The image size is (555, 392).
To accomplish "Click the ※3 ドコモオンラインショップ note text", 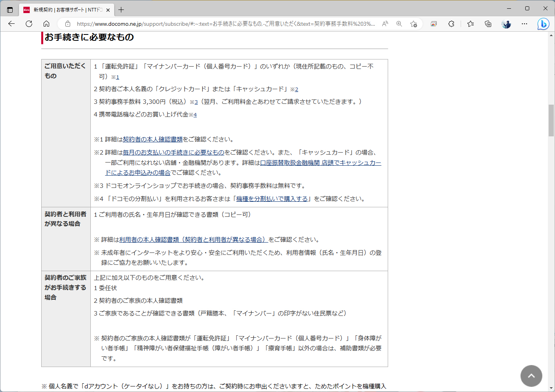I will click(x=200, y=186).
